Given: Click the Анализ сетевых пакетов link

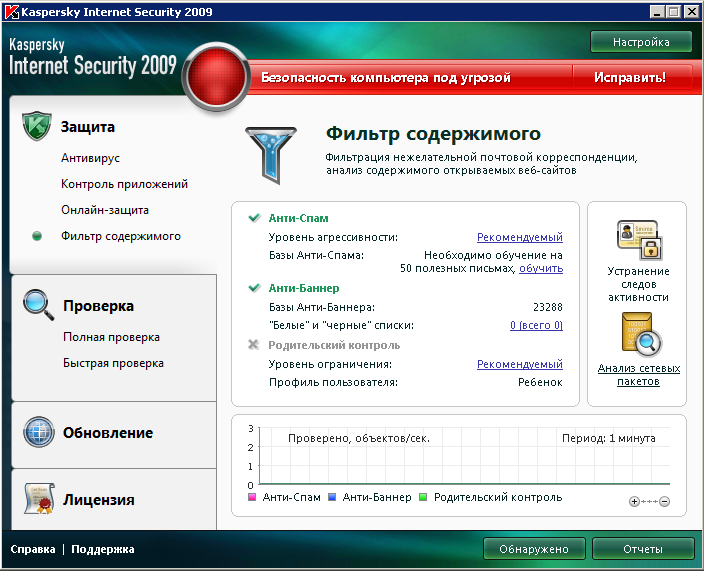Looking at the screenshot, I should [x=638, y=375].
